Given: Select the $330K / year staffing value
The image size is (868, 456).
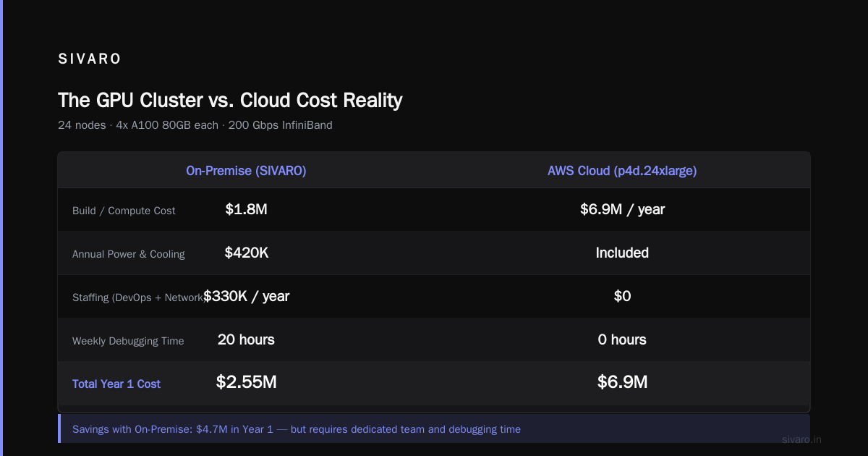Looking at the screenshot, I should tap(246, 296).
